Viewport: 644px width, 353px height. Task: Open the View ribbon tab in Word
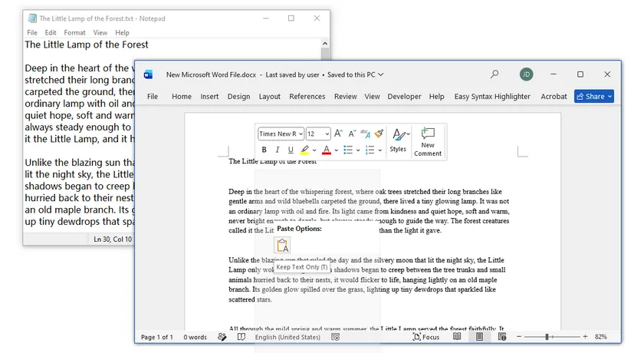tap(372, 97)
